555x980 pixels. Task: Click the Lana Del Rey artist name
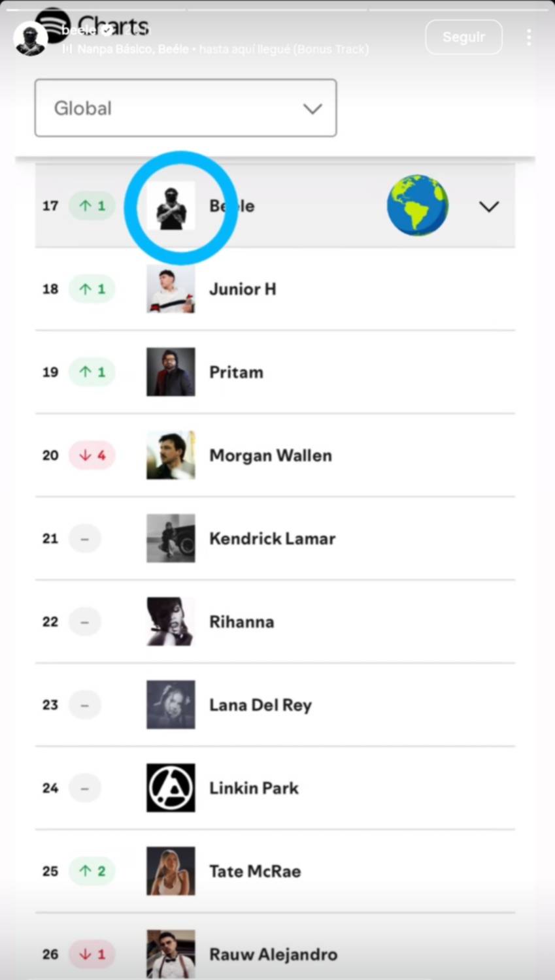(x=260, y=705)
